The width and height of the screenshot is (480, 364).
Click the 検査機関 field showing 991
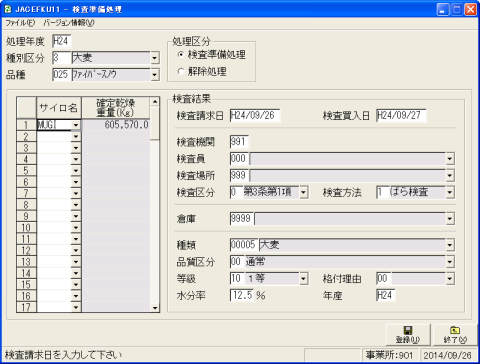tap(239, 142)
